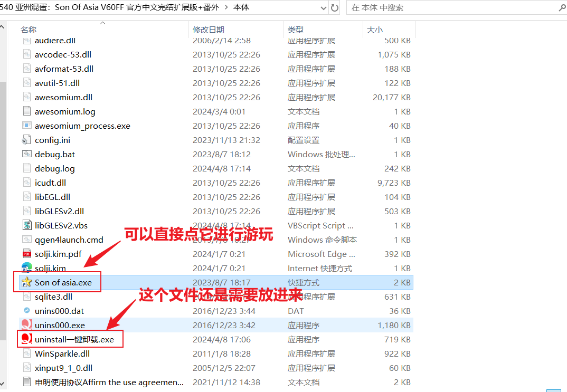Select the debug.bat file name

[54, 154]
